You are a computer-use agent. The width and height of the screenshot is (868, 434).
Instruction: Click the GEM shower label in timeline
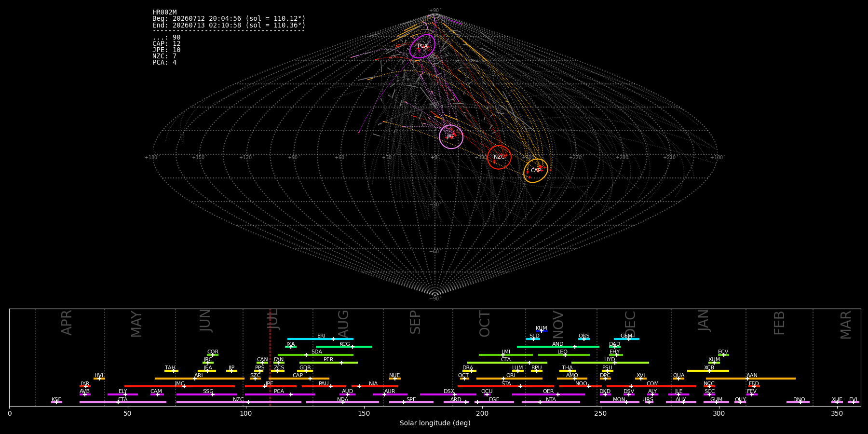[626, 336]
